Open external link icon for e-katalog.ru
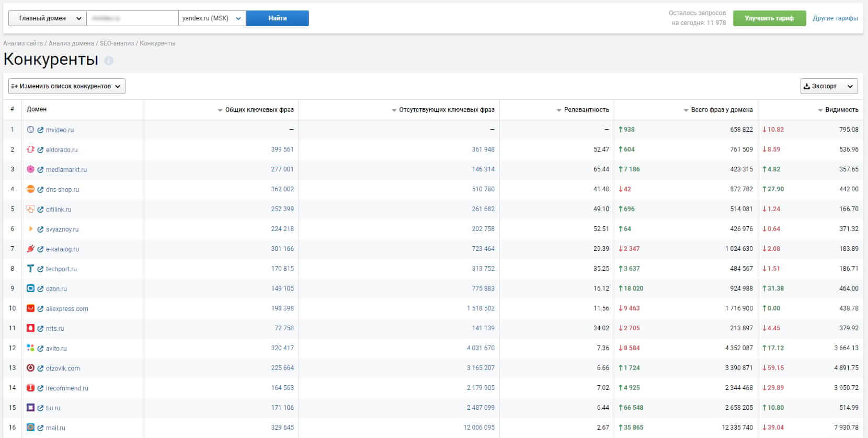 coord(40,249)
